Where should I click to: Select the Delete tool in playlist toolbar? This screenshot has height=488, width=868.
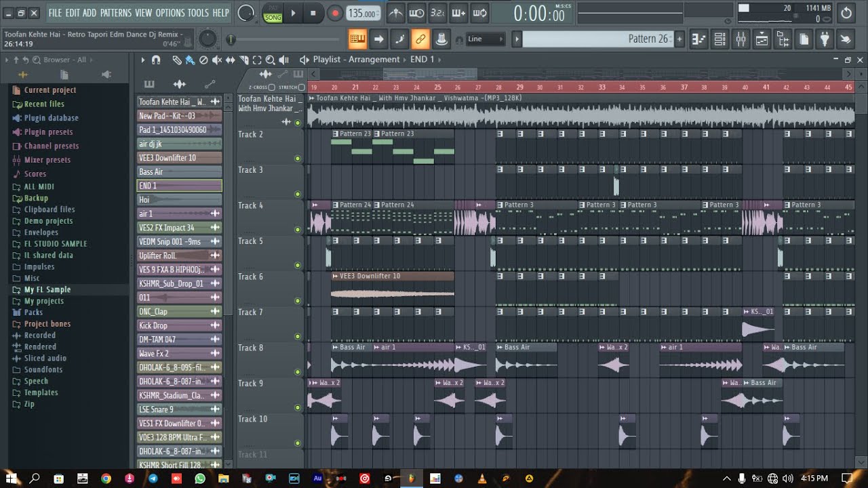coord(203,60)
